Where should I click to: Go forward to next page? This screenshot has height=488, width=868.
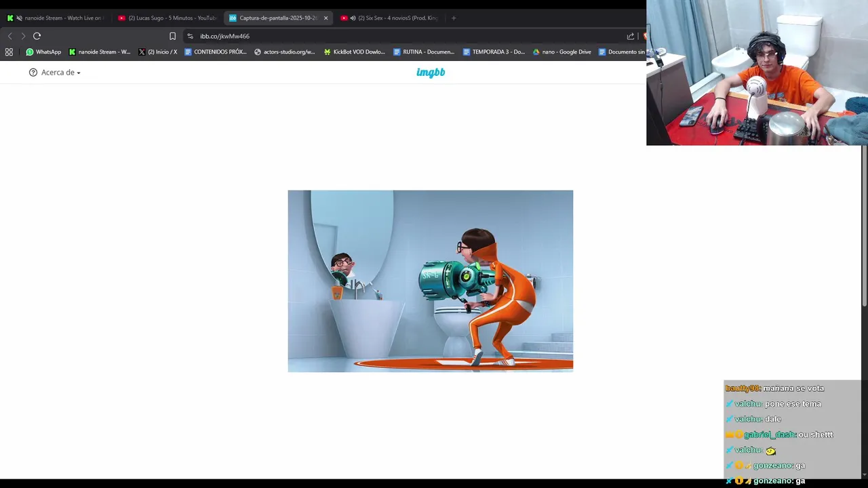click(x=23, y=36)
